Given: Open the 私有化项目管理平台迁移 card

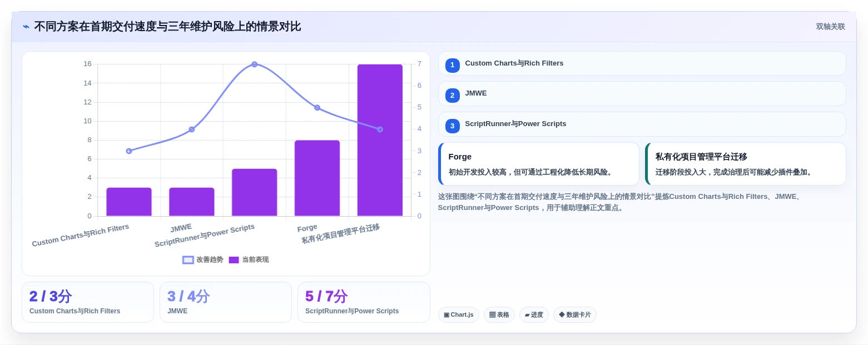Looking at the screenshot, I should (745, 164).
